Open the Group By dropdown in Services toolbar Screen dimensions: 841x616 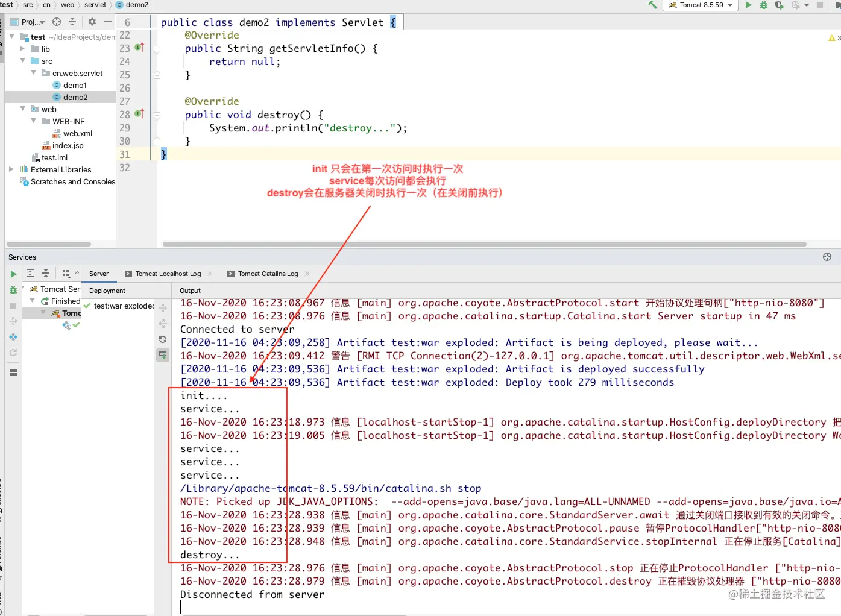coord(66,273)
